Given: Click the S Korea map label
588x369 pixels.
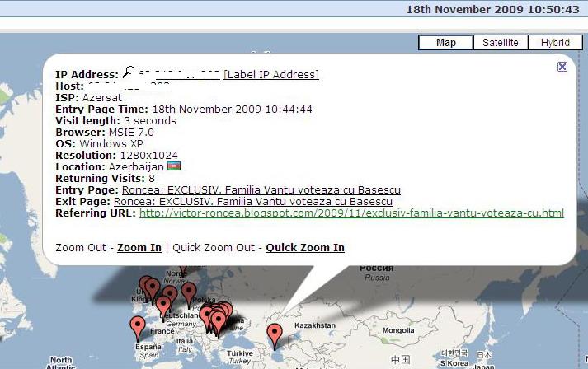Looking at the screenshot, I should click(x=454, y=363).
